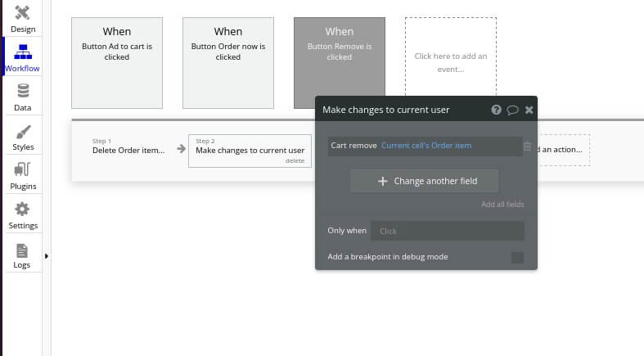Open the Current cell's Order item expression
The width and height of the screenshot is (644, 356).
coord(426,146)
